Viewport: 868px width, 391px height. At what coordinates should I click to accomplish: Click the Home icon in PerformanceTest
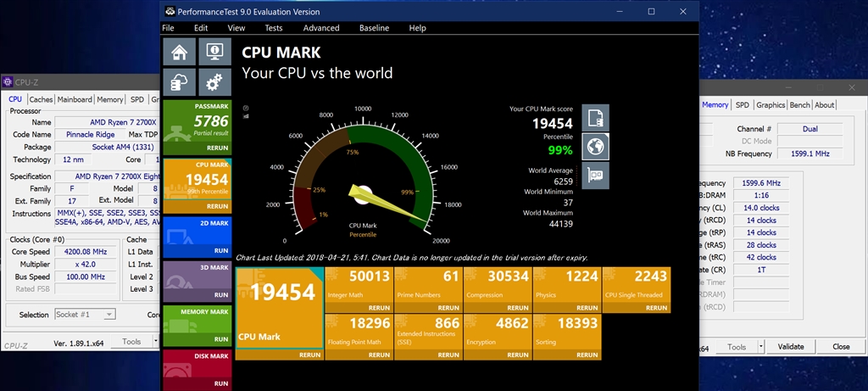point(179,53)
